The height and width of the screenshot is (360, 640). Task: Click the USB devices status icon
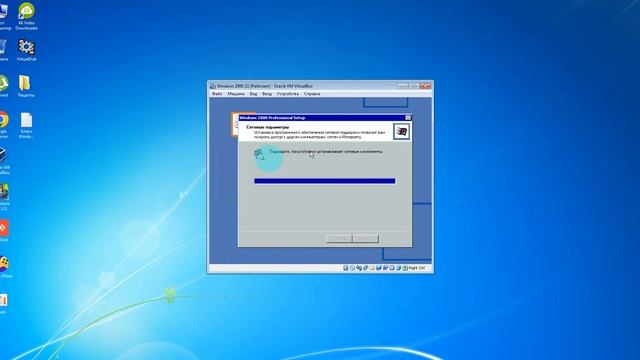[372, 268]
